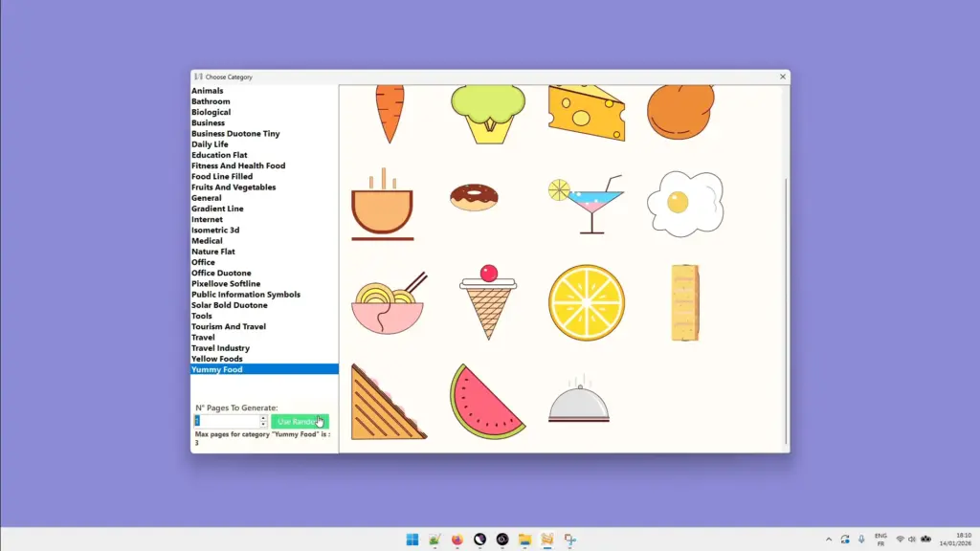Click the Use Random button

click(299, 421)
